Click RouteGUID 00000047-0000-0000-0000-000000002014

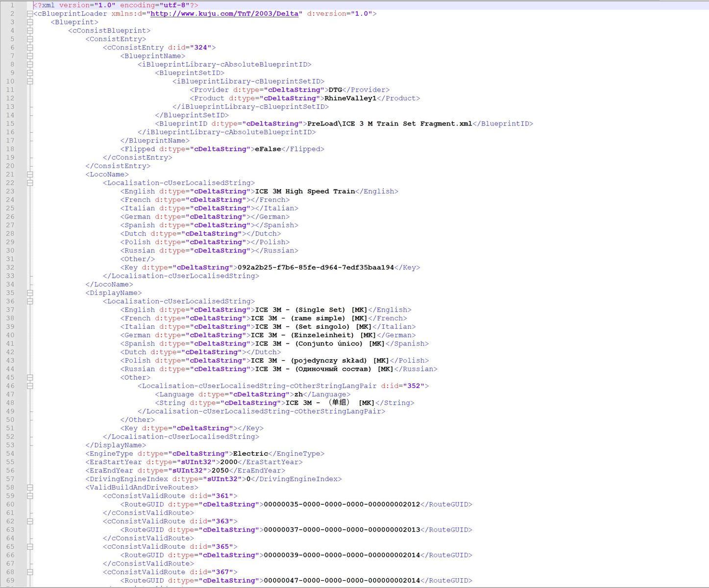coord(342,581)
